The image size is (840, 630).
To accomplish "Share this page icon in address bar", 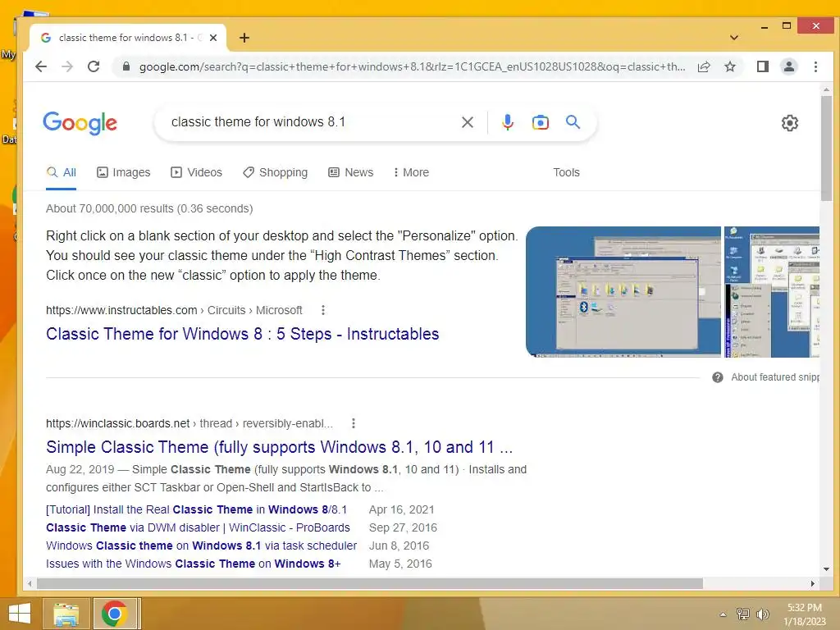I will point(704,66).
